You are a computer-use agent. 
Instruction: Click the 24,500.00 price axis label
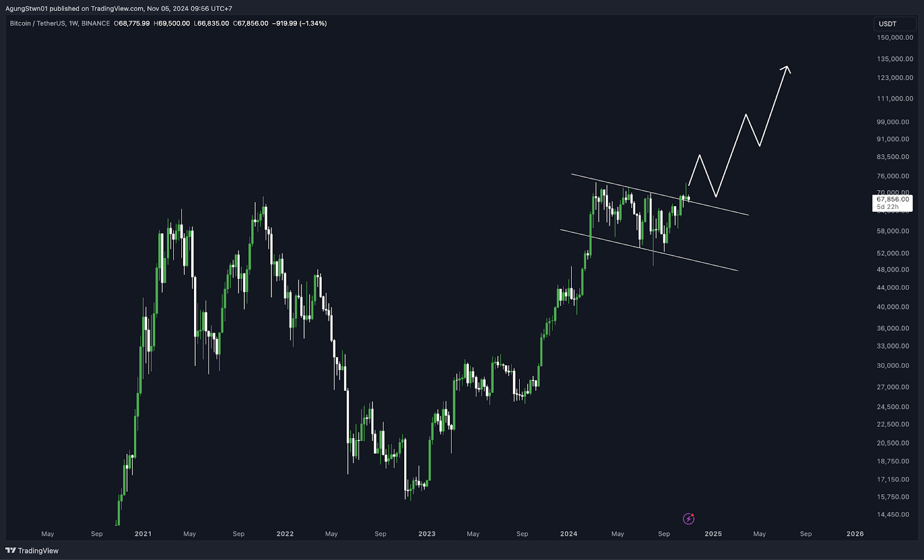point(893,407)
